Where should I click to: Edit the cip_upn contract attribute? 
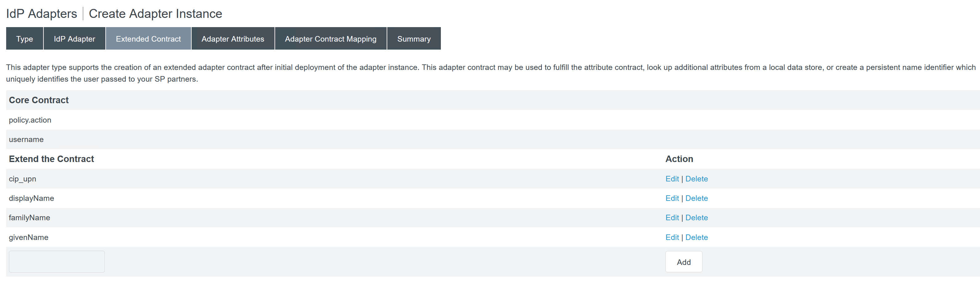click(x=672, y=179)
